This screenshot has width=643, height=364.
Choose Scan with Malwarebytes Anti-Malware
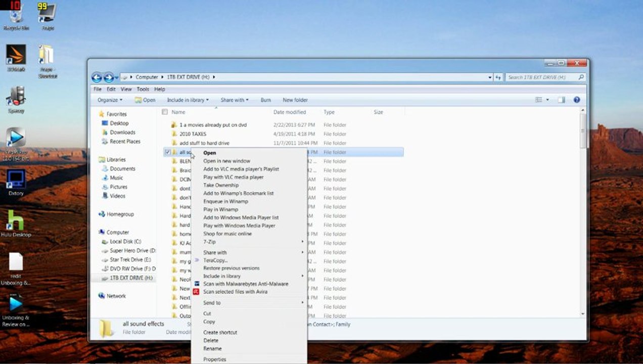point(246,284)
